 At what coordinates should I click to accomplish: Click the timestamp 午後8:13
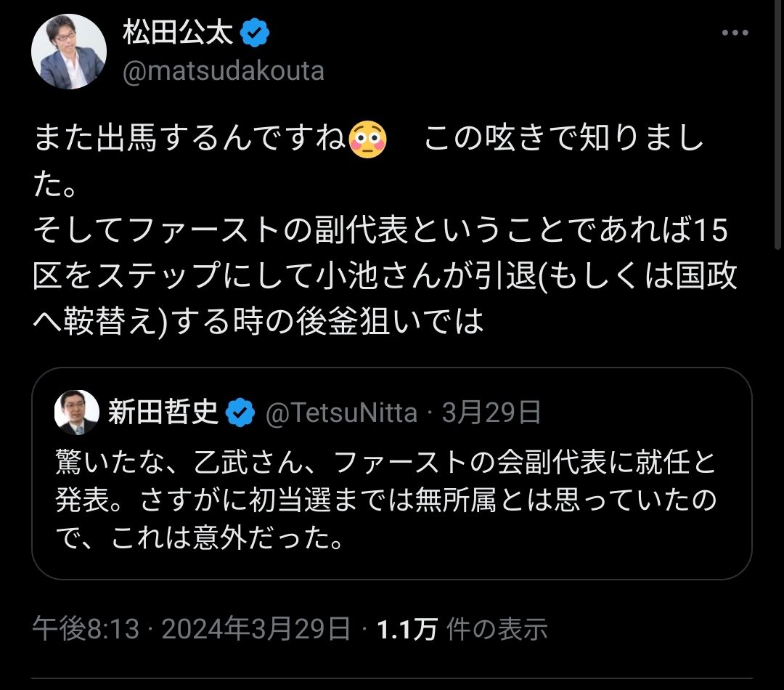point(86,630)
